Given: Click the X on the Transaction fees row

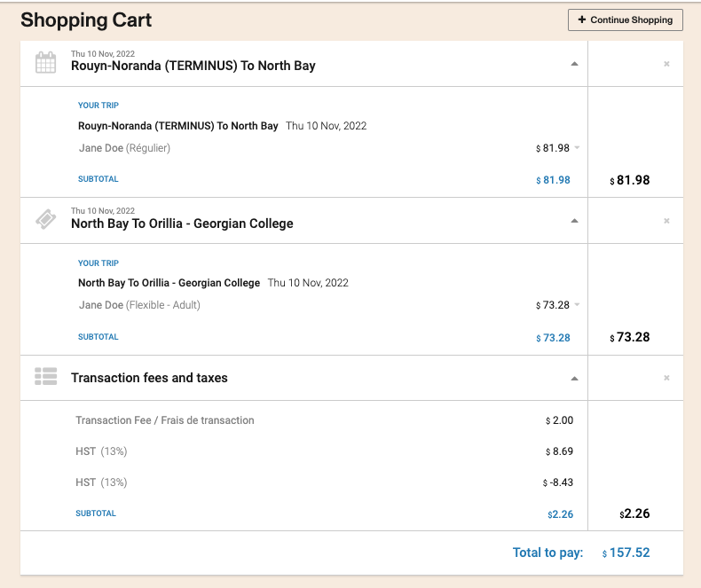Looking at the screenshot, I should pyautogui.click(x=666, y=378).
